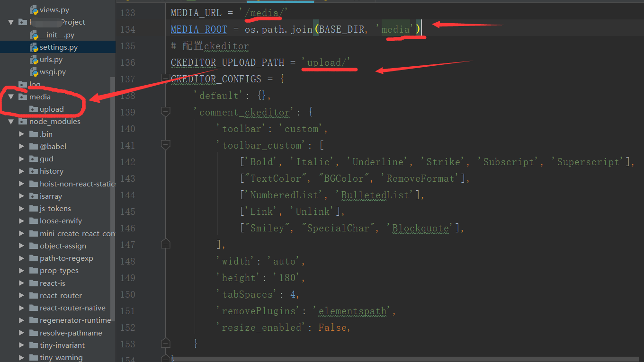Open views.py from the project tree
This screenshot has width=644, height=362.
point(54,9)
